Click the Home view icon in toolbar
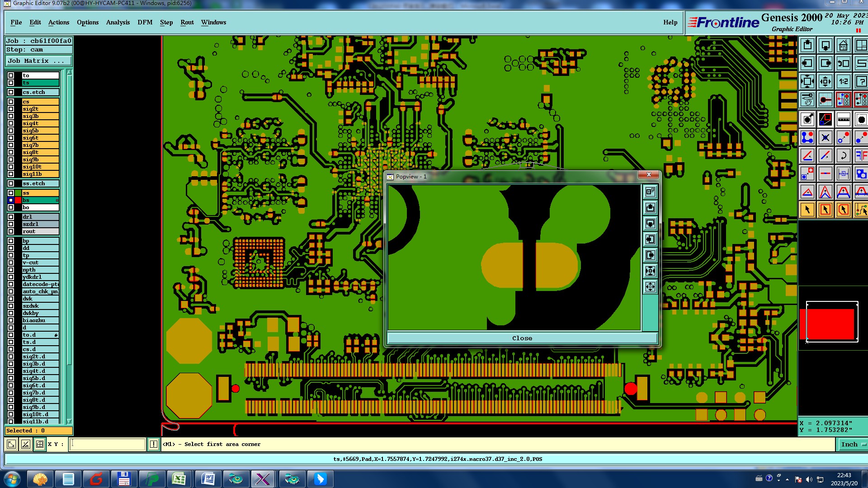 point(843,46)
